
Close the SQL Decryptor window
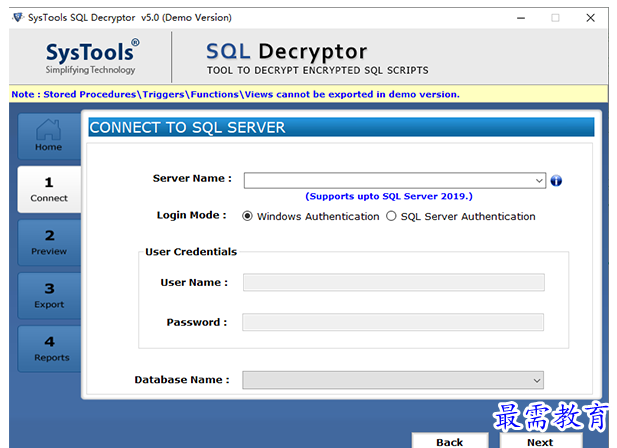click(x=590, y=17)
